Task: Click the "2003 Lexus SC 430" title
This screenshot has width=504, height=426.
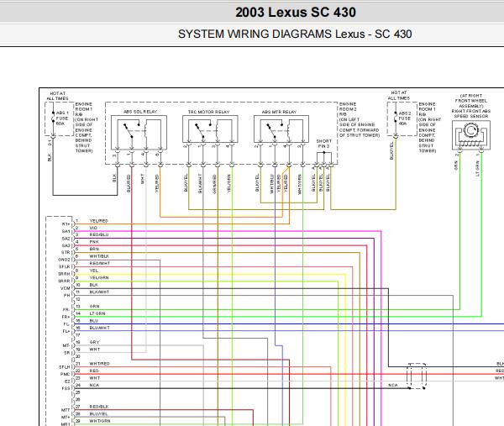Action: (x=296, y=13)
